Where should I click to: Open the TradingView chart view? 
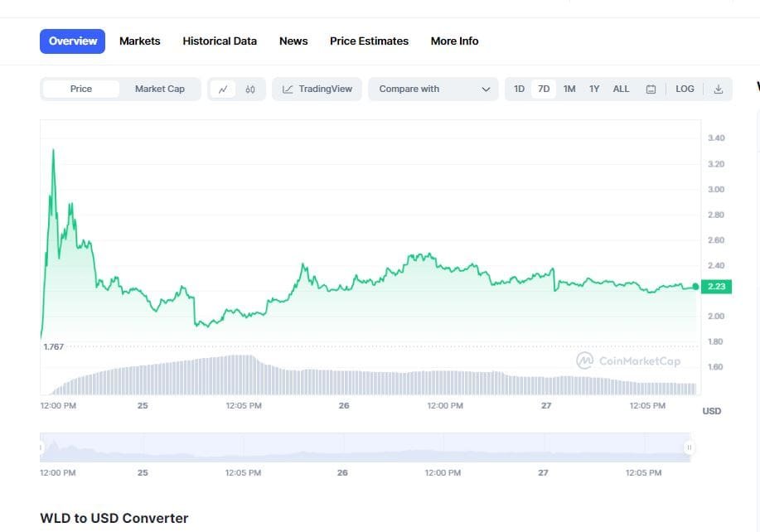[316, 88]
